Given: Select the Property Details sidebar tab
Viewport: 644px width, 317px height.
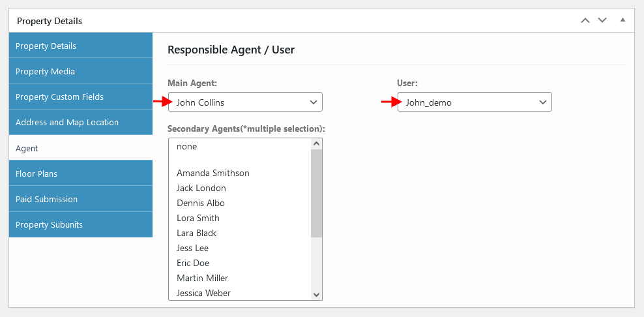Looking at the screenshot, I should (81, 46).
